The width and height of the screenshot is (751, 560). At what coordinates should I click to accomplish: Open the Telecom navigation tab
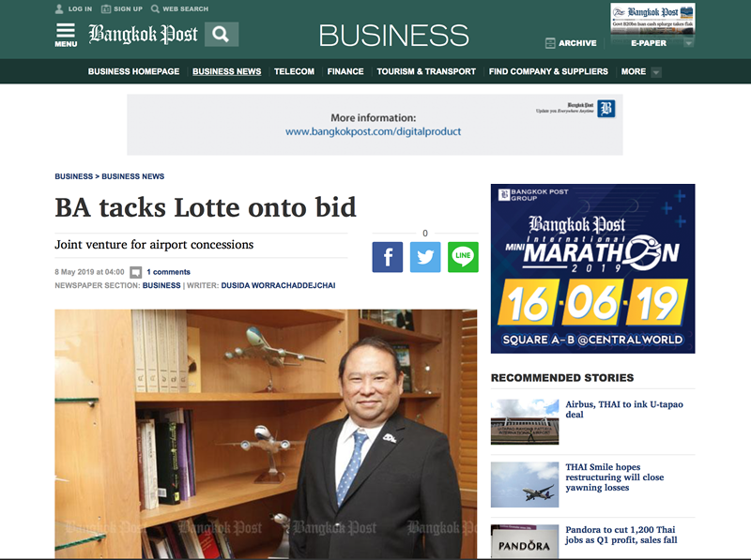tap(294, 71)
